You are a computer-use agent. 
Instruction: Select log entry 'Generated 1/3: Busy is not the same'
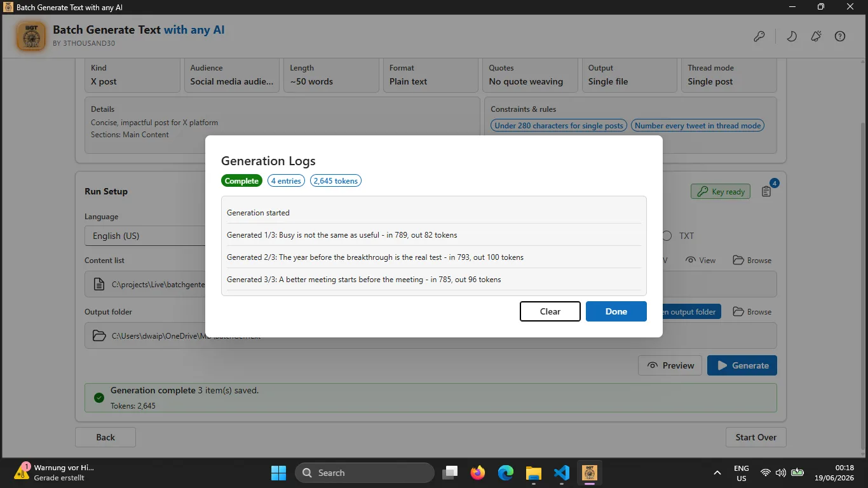tap(433, 235)
